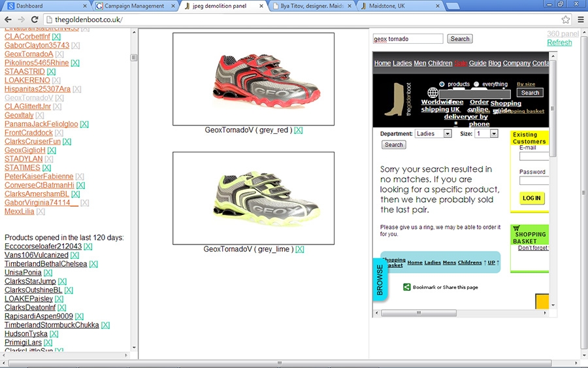Remove TimberlandBethalChelsea with its [X]

[93, 264]
